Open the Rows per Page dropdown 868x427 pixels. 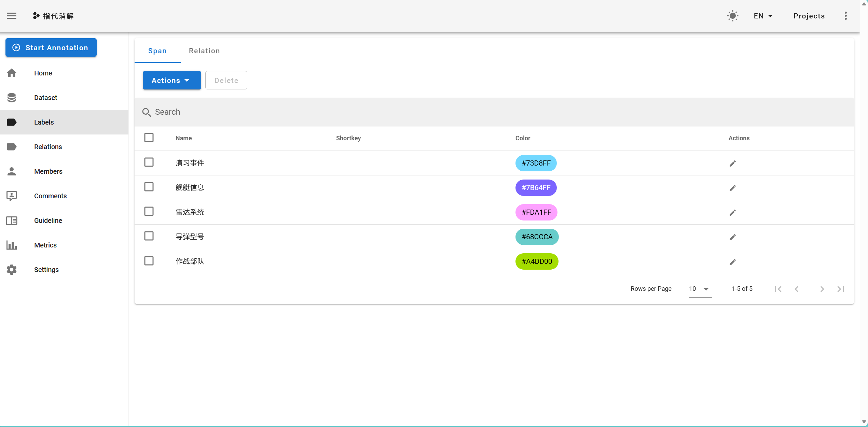click(700, 289)
